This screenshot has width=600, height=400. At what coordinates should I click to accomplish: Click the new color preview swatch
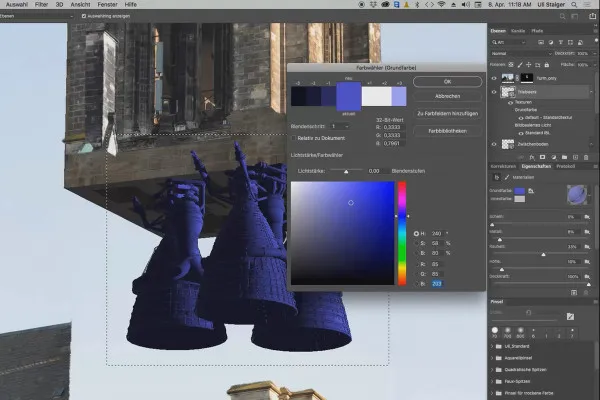pos(349,89)
